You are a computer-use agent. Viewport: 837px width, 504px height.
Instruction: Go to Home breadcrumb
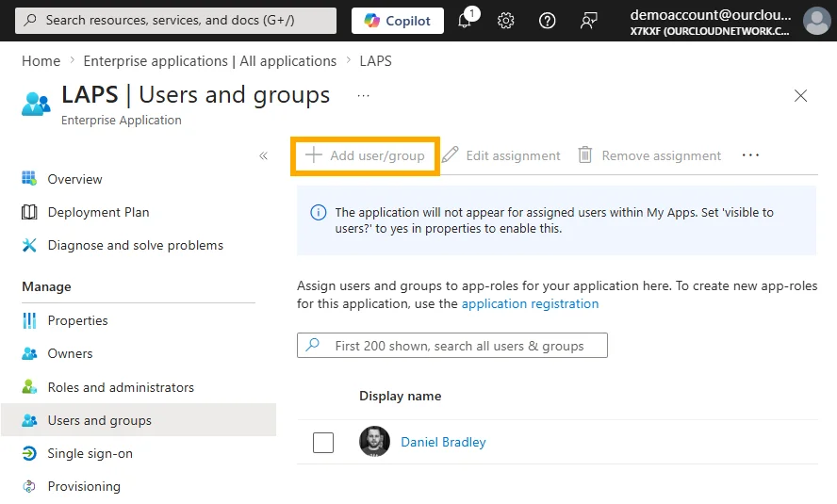[41, 61]
